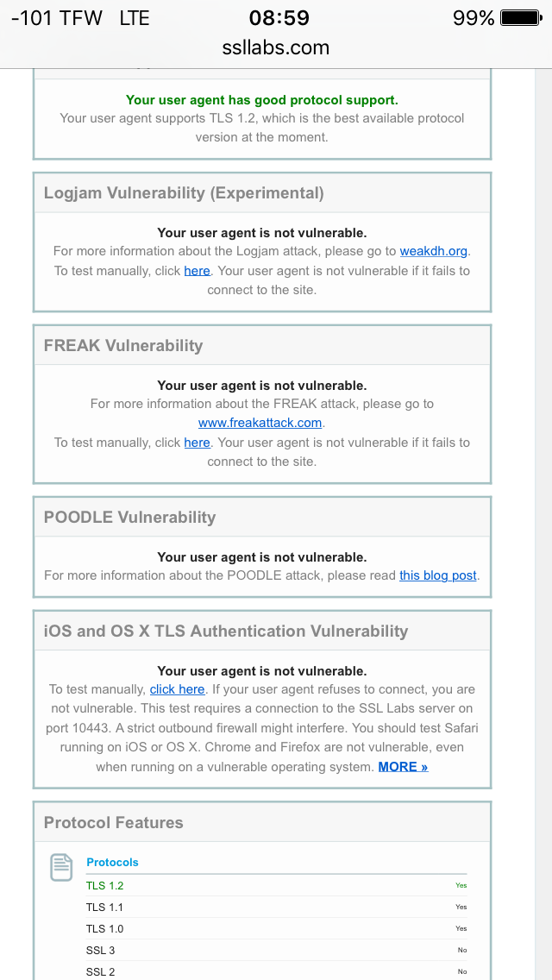
Task: Select the TLS 1.0 protocol row
Action: click(x=276, y=928)
